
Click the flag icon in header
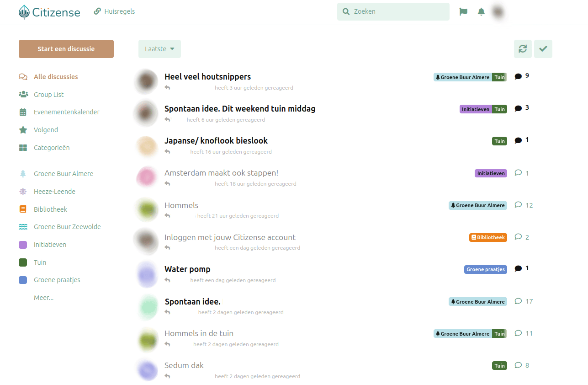tap(463, 12)
